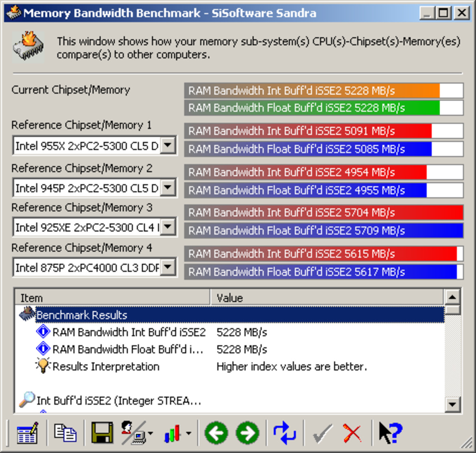Open the Reference Chipset/Memory 2 dropdown
476x453 pixels.
[168, 187]
